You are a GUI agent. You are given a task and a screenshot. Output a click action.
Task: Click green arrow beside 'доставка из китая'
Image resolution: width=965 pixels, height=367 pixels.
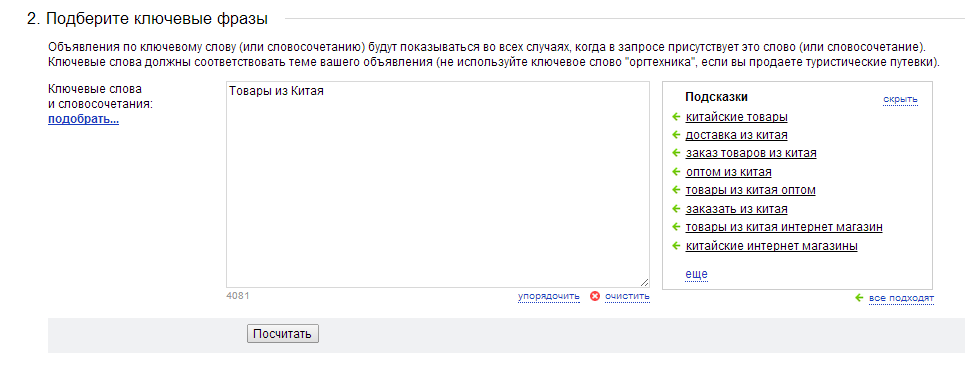(675, 135)
